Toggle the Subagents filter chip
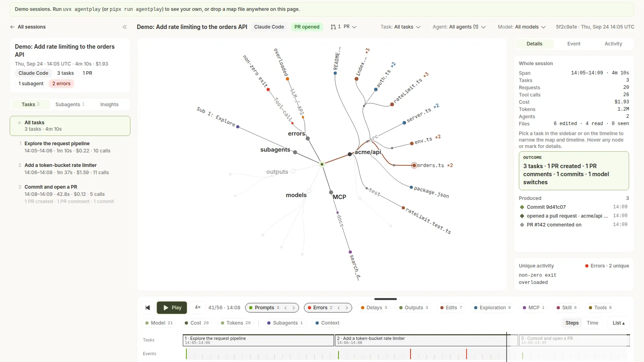This screenshot has height=362, width=644. click(285, 323)
